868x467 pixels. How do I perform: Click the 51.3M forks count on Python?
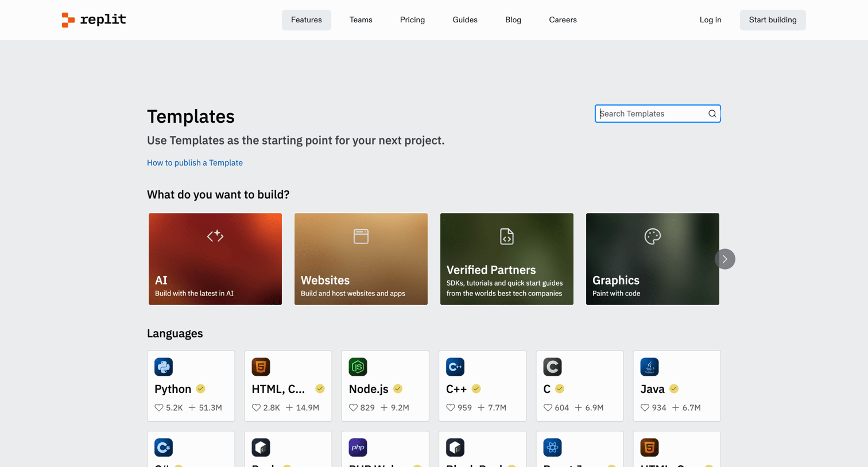[210, 407]
